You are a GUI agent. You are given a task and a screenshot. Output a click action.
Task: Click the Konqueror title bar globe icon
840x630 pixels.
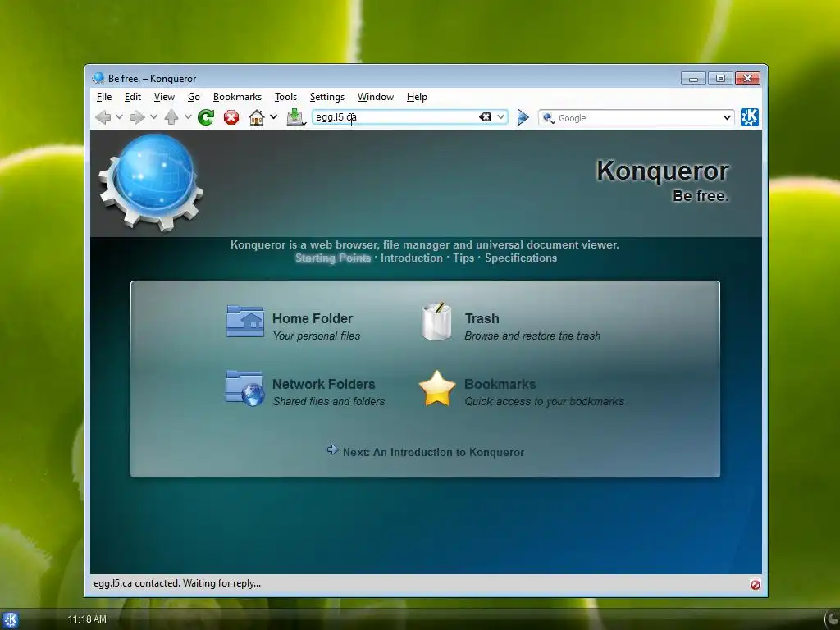pyautogui.click(x=98, y=78)
